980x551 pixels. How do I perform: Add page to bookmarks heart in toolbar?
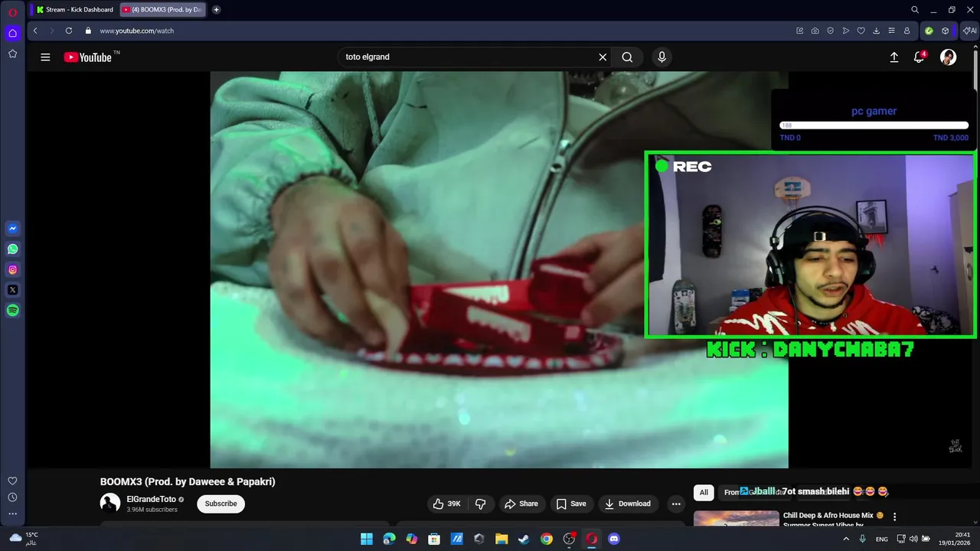tap(861, 31)
